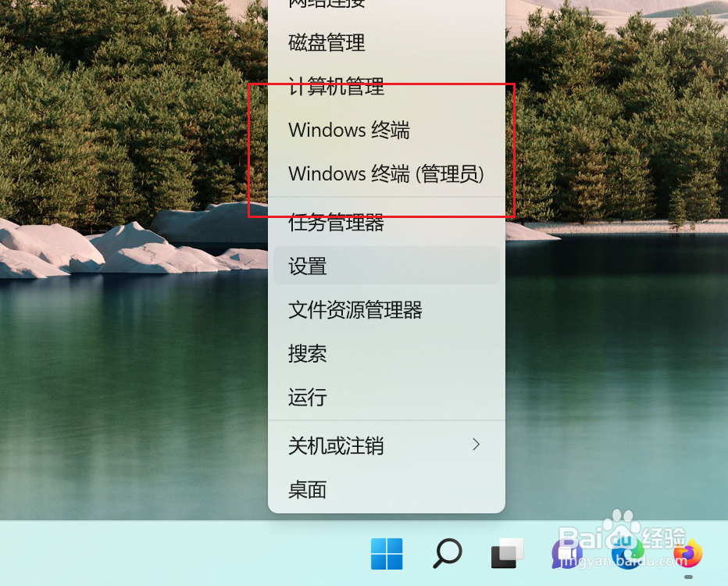728x586 pixels.
Task: Expand the 关机或注销 submenu arrow
Action: 476,444
